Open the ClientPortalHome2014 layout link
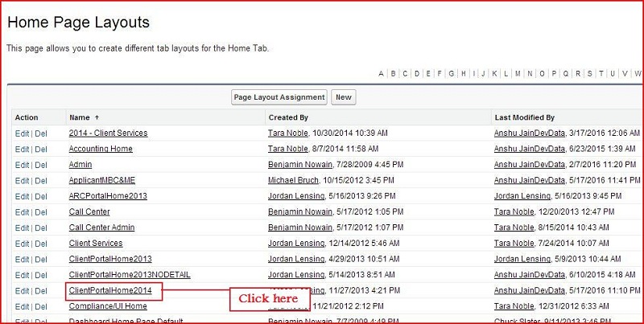This screenshot has width=644, height=324. [110, 291]
